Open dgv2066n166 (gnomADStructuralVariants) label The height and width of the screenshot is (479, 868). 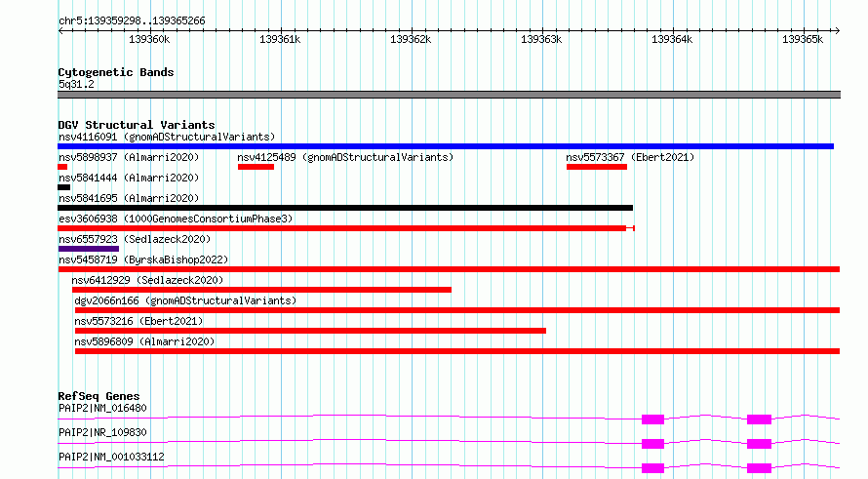click(x=185, y=300)
